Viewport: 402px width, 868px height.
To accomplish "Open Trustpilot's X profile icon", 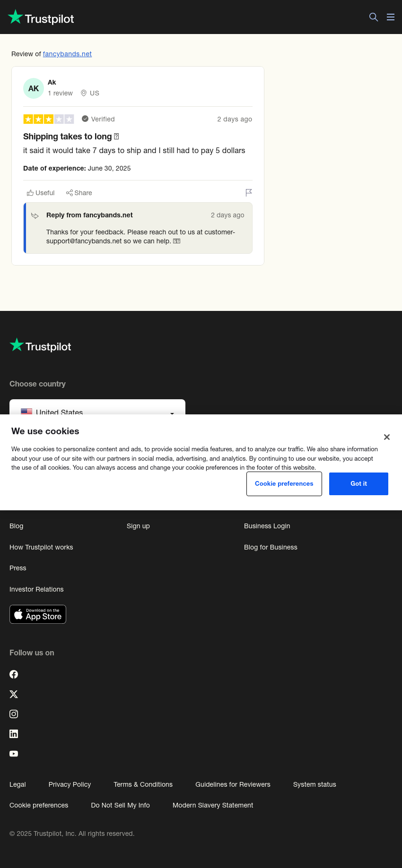I will click(14, 694).
